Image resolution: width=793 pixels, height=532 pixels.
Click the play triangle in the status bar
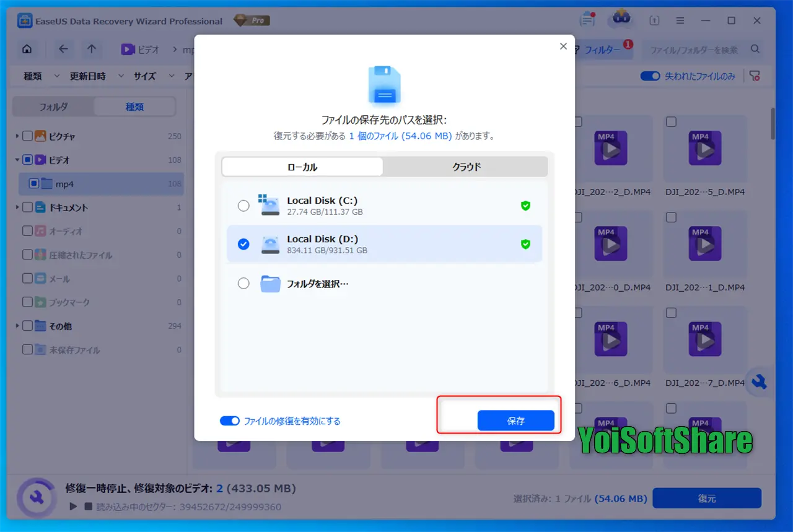[73, 507]
